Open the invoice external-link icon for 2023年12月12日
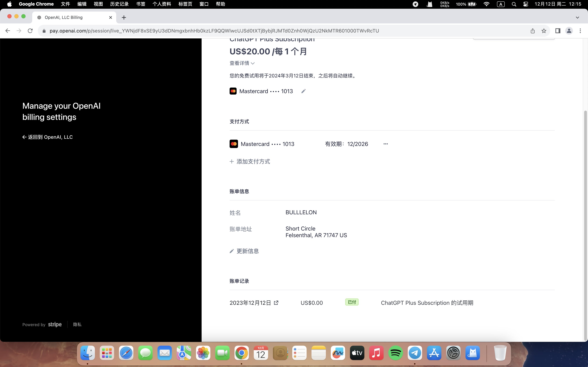 276,303
